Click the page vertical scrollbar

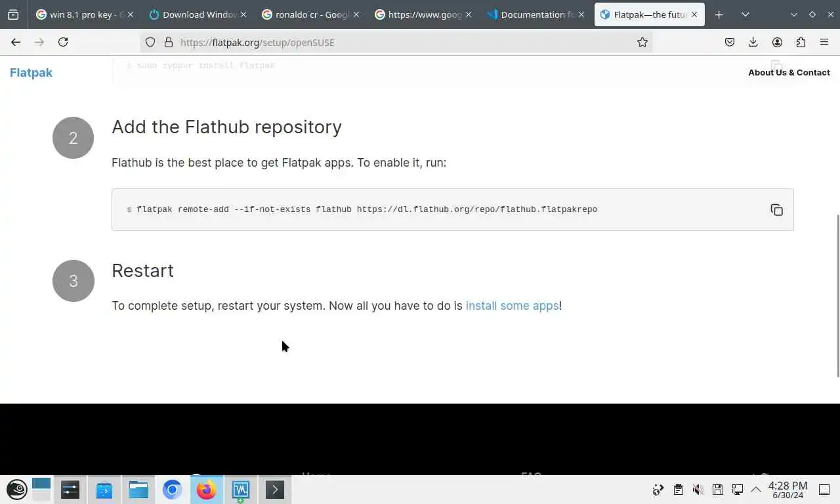pos(837,295)
